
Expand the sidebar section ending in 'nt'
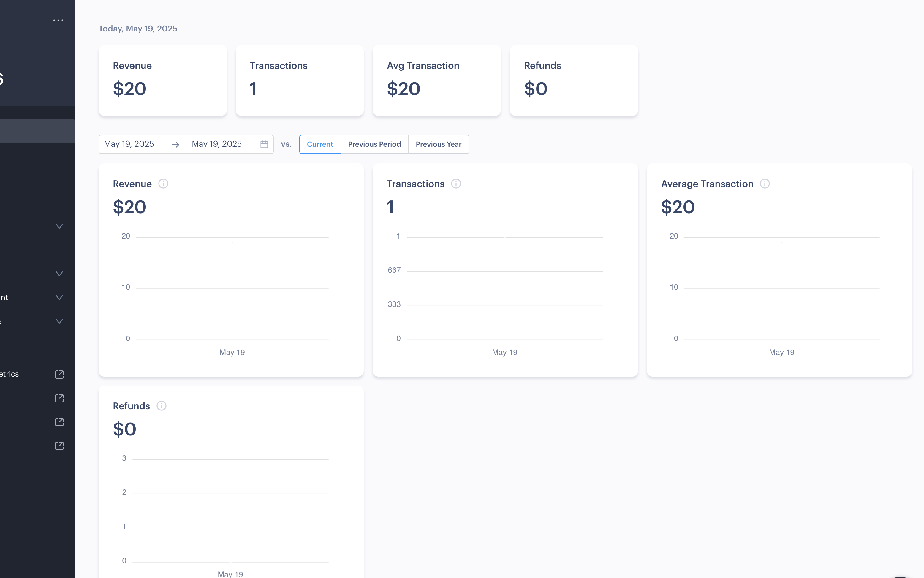coord(59,297)
